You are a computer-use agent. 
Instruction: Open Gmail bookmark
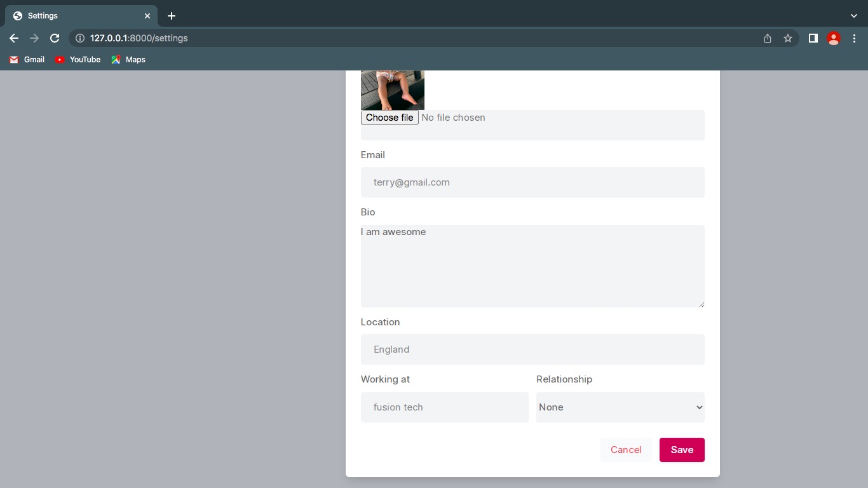(x=27, y=60)
